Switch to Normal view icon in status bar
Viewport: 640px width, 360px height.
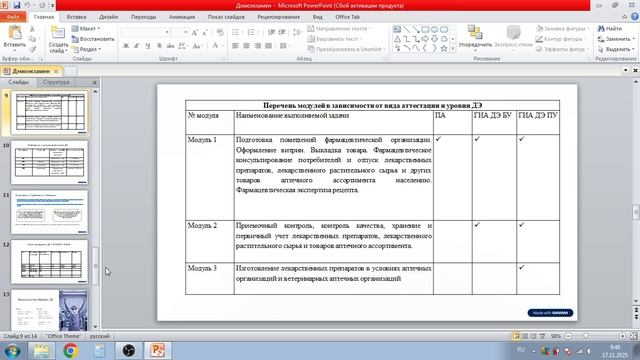tap(516, 336)
